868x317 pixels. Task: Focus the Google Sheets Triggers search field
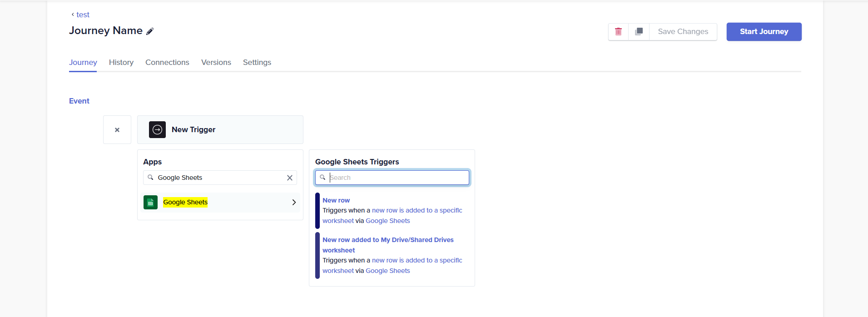(392, 178)
